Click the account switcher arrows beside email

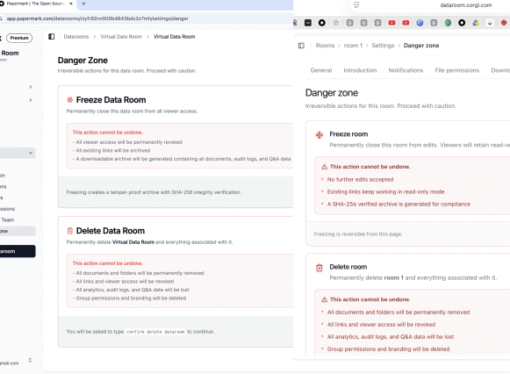[x=30, y=360]
